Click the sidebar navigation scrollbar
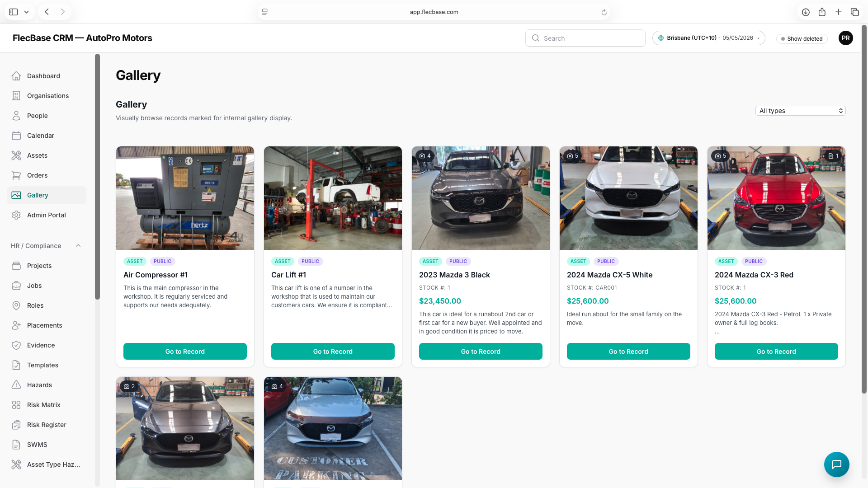 tap(97, 177)
